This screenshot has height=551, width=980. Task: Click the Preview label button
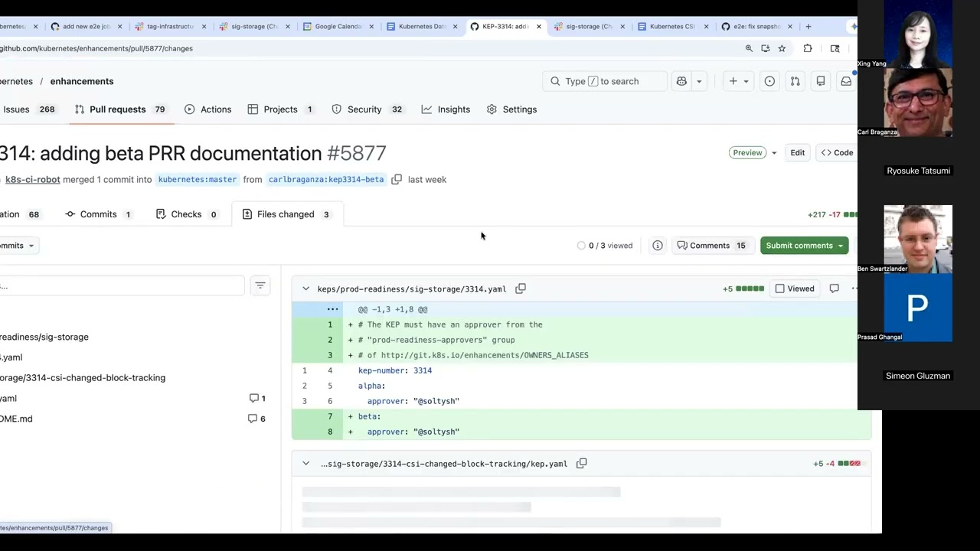747,153
